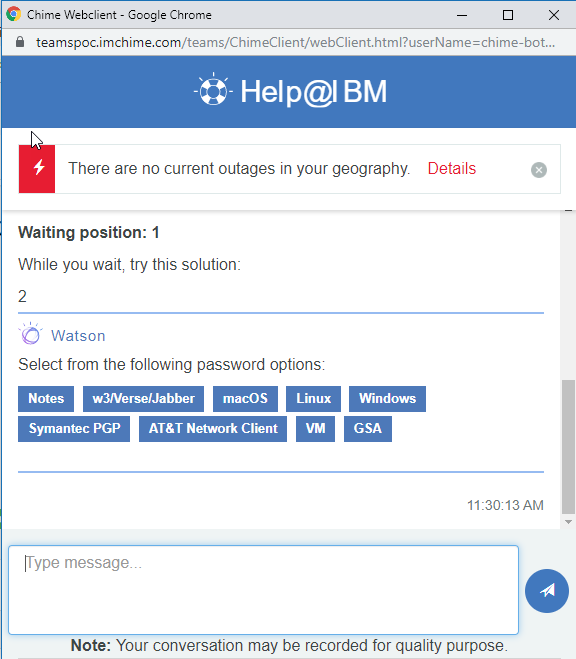The width and height of the screenshot is (576, 659).
Task: Click the red lightning outage alert icon
Action: click(37, 169)
